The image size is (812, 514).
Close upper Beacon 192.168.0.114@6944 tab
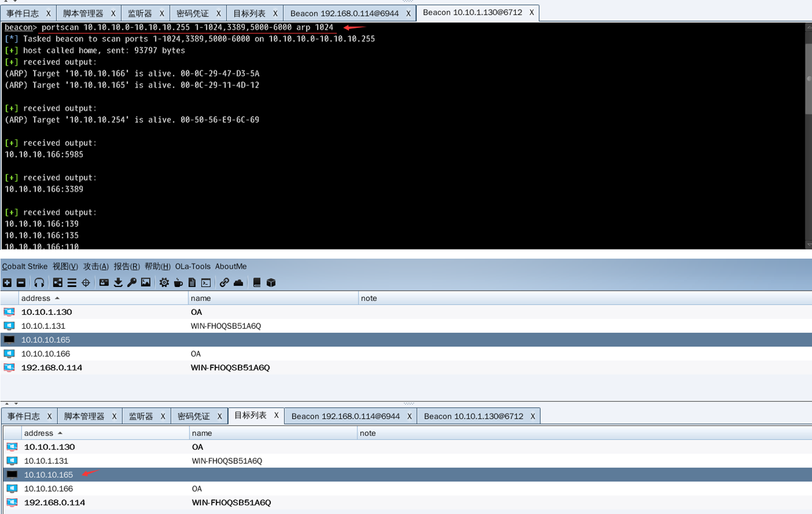[408, 13]
